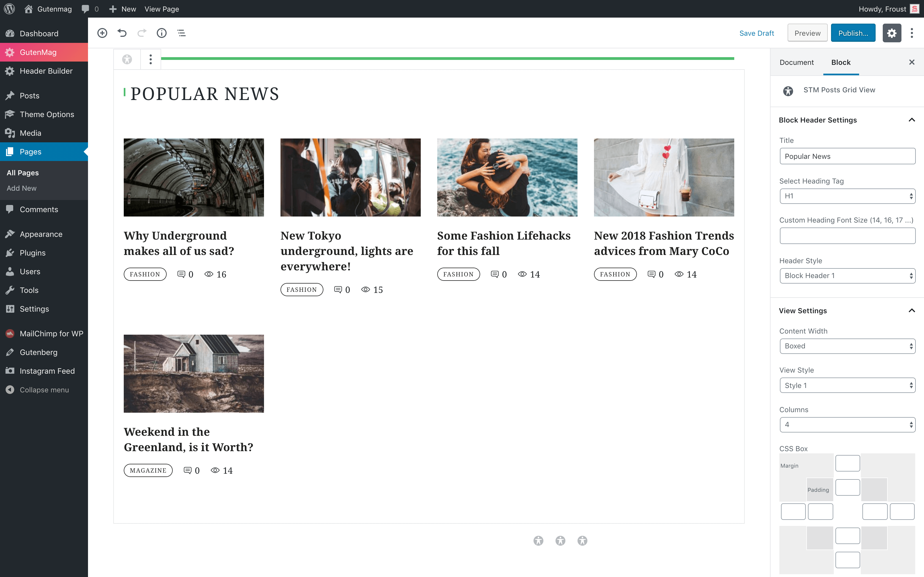Open more tools and options menu

coord(912,33)
